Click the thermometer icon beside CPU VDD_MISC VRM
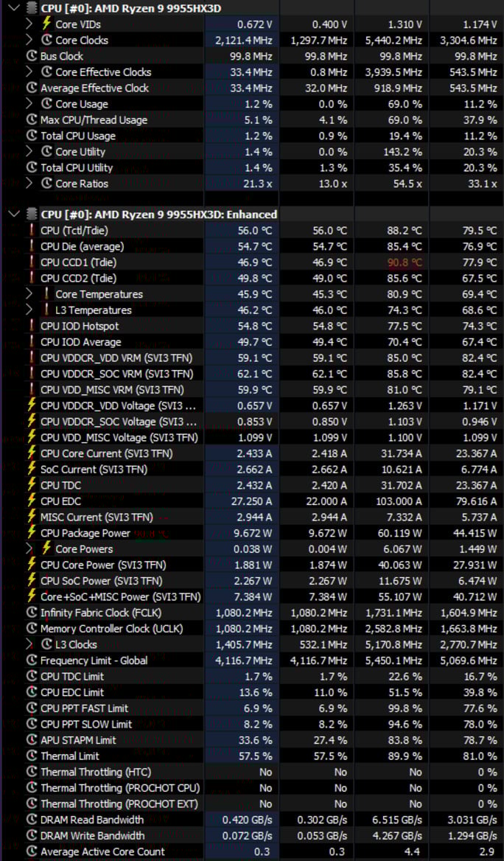This screenshot has height=861, width=504. (32, 389)
